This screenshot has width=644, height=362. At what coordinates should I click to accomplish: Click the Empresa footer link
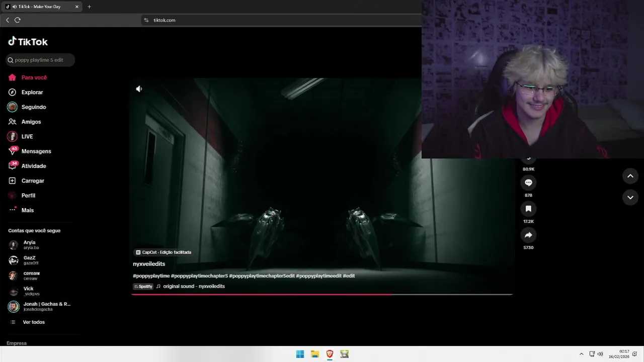point(17,343)
